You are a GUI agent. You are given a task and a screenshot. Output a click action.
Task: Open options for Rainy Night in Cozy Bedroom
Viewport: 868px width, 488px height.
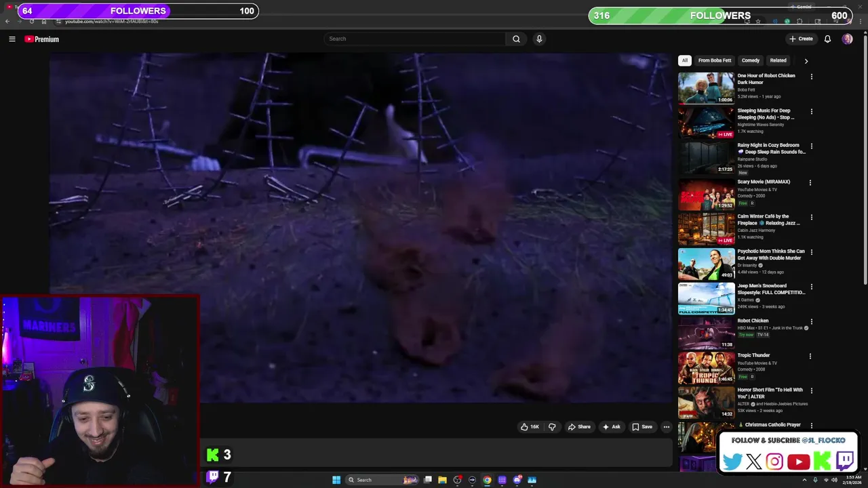(x=811, y=146)
